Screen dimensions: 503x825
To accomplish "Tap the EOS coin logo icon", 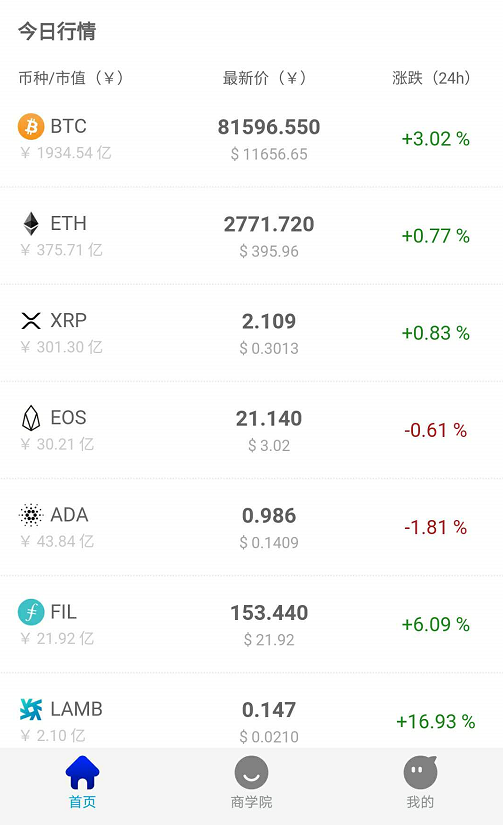I will pos(31,418).
